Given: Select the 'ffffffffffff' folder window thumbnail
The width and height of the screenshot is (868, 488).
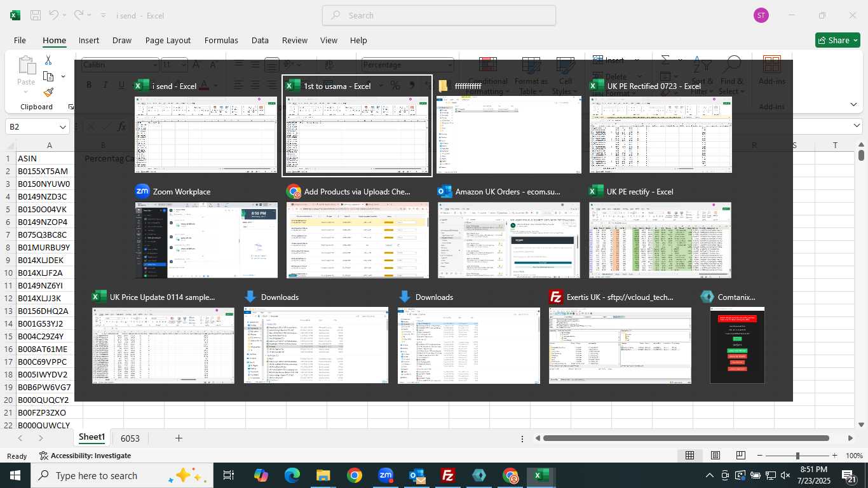Looking at the screenshot, I should coord(509,126).
